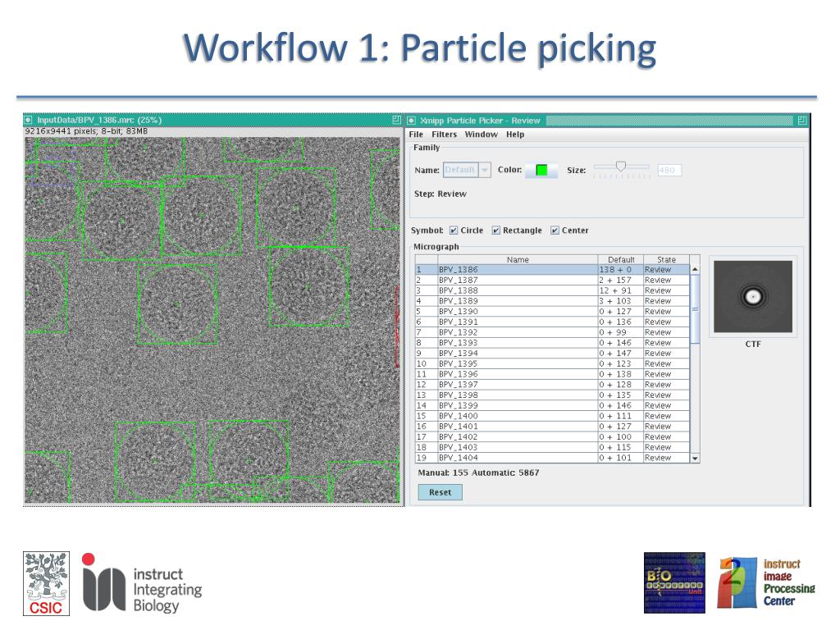This screenshot has width=840, height=630.
Task: Select micrograph row BPV_1390
Action: pyautogui.click(x=552, y=311)
